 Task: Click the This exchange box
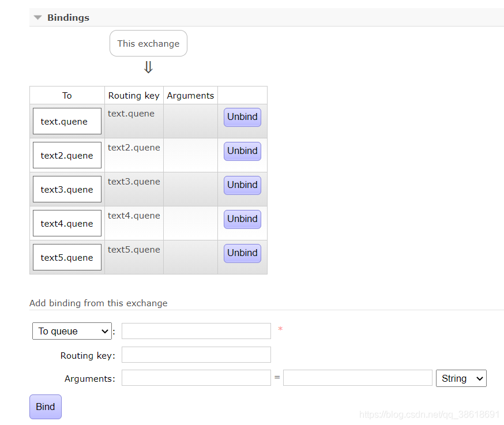point(148,43)
